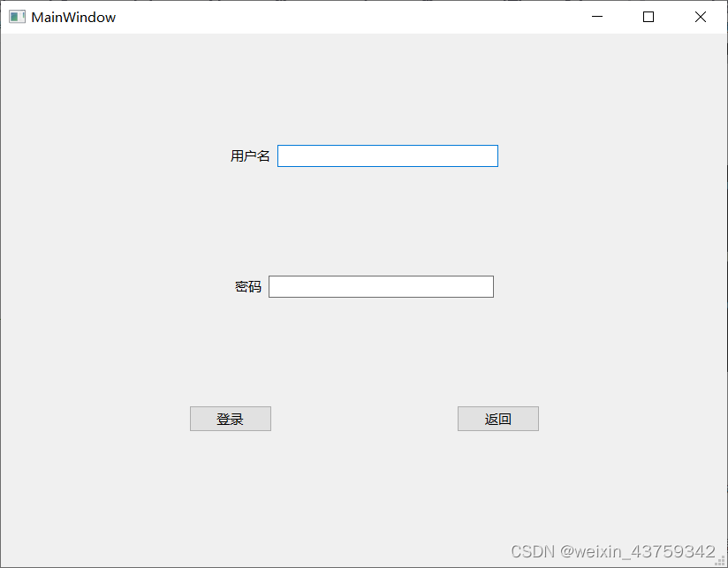
Task: Click the MainWindow app icon in title bar
Action: 17,17
